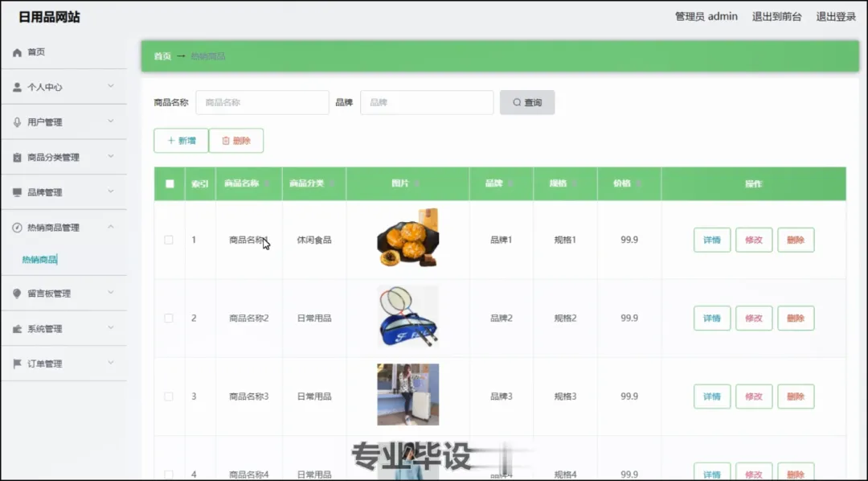Check the checkbox for row 商品名称2
Image resolution: width=868 pixels, height=481 pixels.
(x=169, y=318)
